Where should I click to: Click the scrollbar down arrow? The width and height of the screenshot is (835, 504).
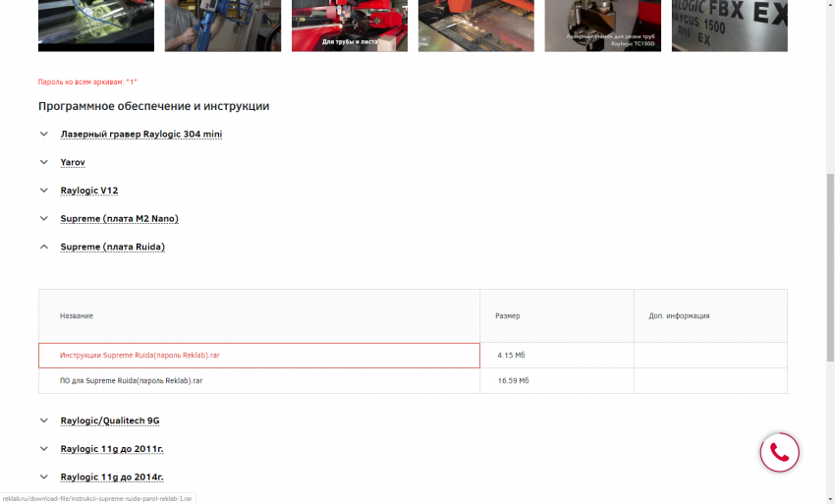(x=829, y=498)
